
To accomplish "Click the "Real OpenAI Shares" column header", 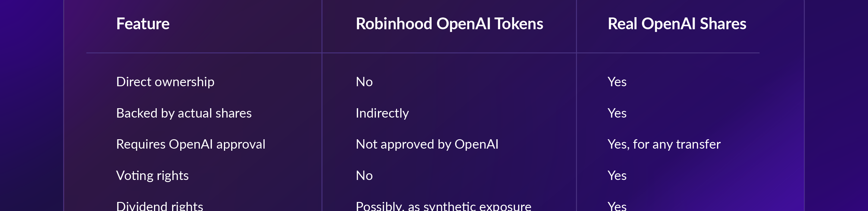I will (x=677, y=24).
